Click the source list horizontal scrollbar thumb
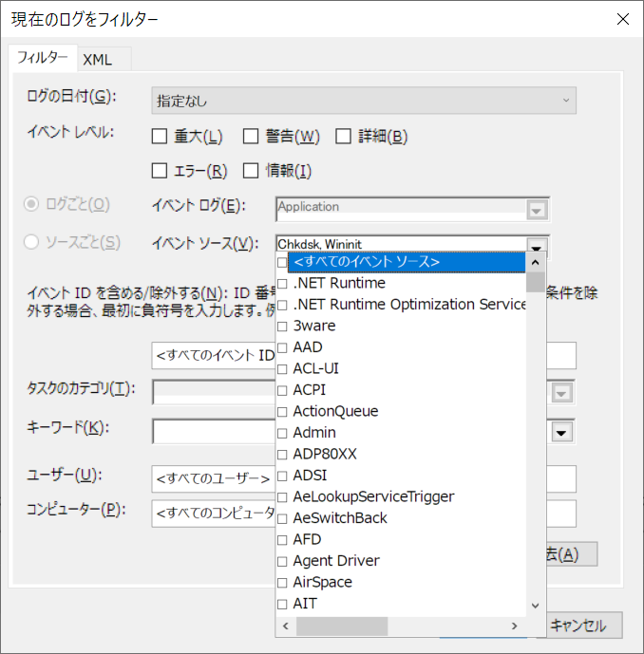644x654 pixels. tap(342, 626)
